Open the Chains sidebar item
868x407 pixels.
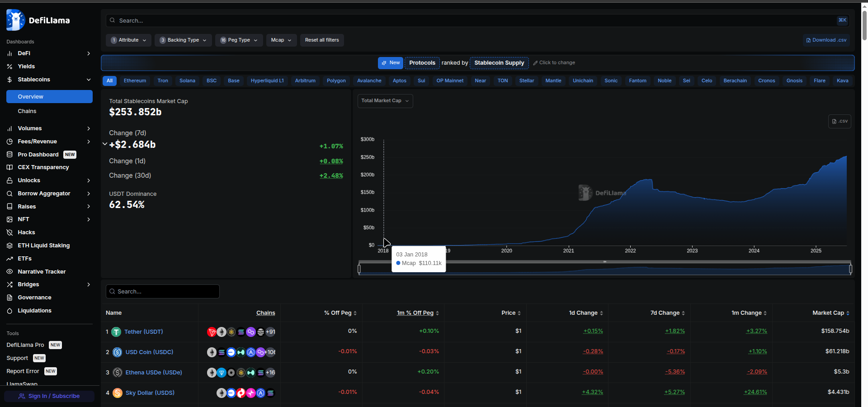pyautogui.click(x=49, y=111)
